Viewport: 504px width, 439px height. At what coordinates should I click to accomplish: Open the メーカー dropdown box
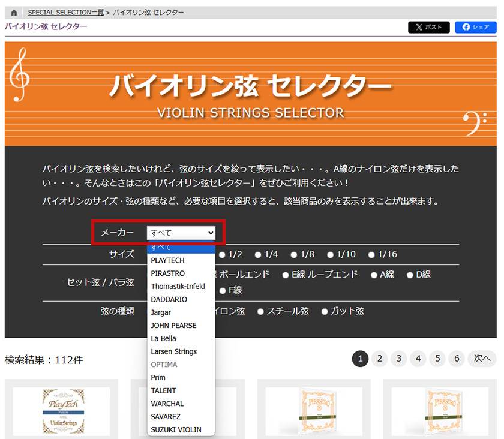coord(181,233)
